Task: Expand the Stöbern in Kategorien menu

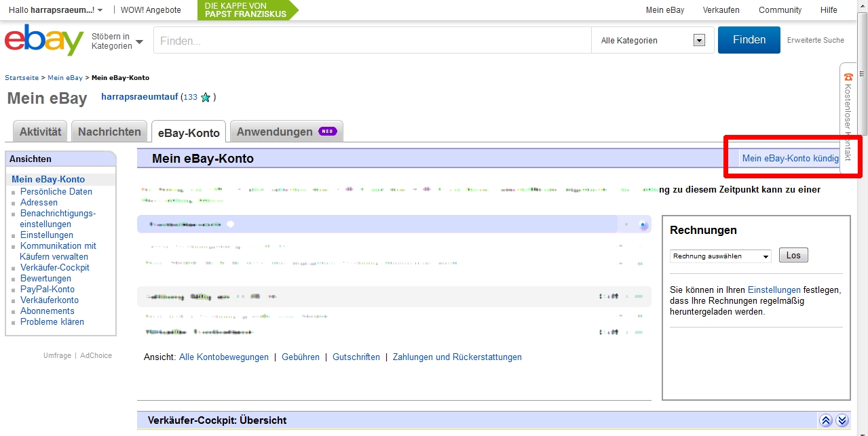Action: 117,41
